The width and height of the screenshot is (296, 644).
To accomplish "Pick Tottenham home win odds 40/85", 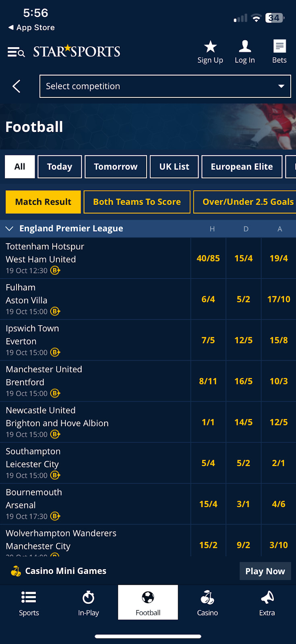I will pos(208,258).
